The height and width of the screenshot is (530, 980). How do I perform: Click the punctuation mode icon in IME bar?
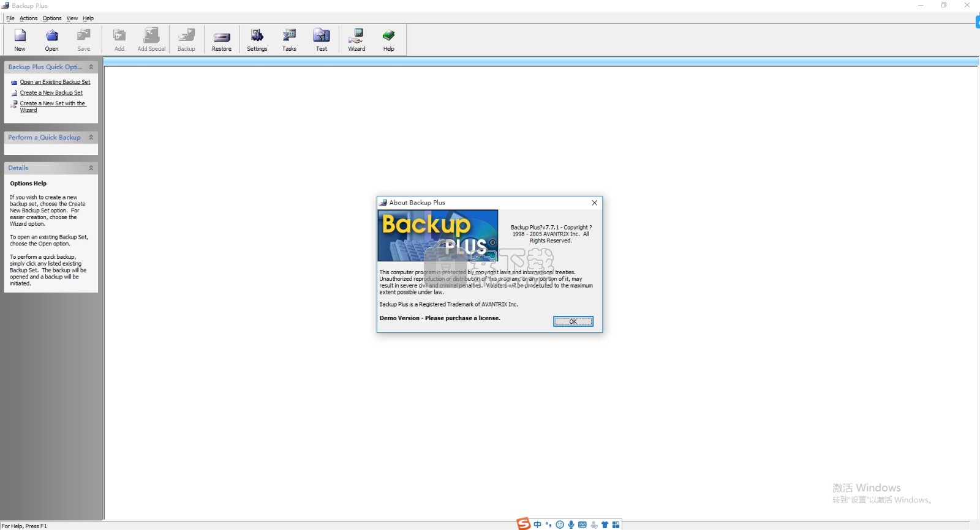[548, 524]
